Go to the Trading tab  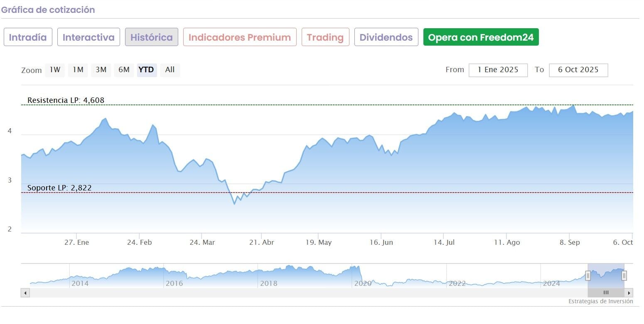tap(325, 37)
